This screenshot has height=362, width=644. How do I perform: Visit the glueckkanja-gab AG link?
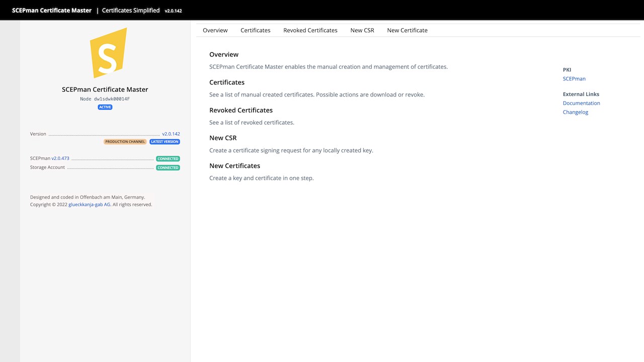click(x=89, y=205)
